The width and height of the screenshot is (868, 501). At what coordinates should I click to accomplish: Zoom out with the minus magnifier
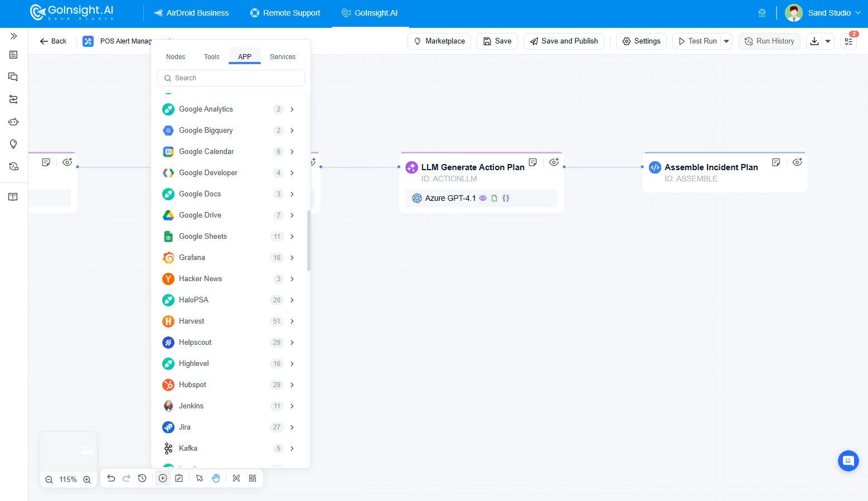point(49,480)
